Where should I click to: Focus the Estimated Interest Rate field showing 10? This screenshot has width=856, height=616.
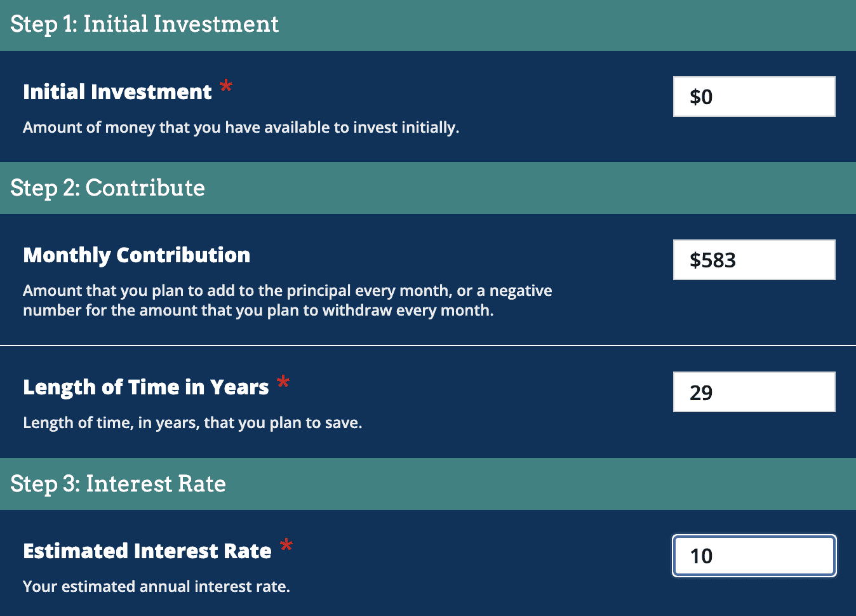click(x=753, y=556)
